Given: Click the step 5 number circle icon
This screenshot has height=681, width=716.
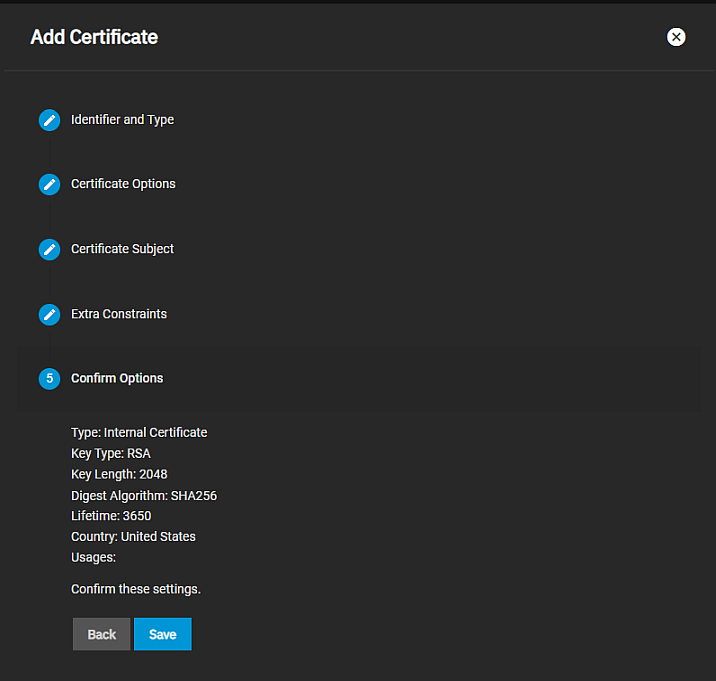Looking at the screenshot, I should pyautogui.click(x=49, y=379).
